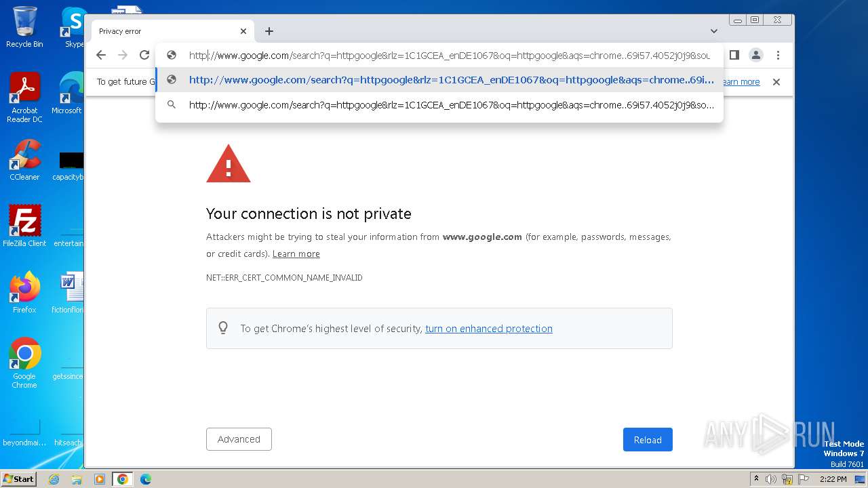Choose the highlighted URL suggestion in omnibox
Screen dimensions: 868x488
(439, 80)
